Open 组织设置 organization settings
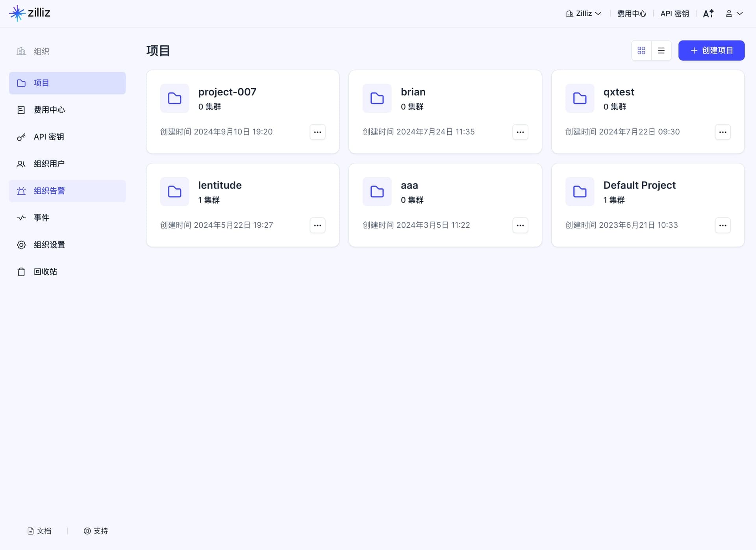 click(67, 245)
